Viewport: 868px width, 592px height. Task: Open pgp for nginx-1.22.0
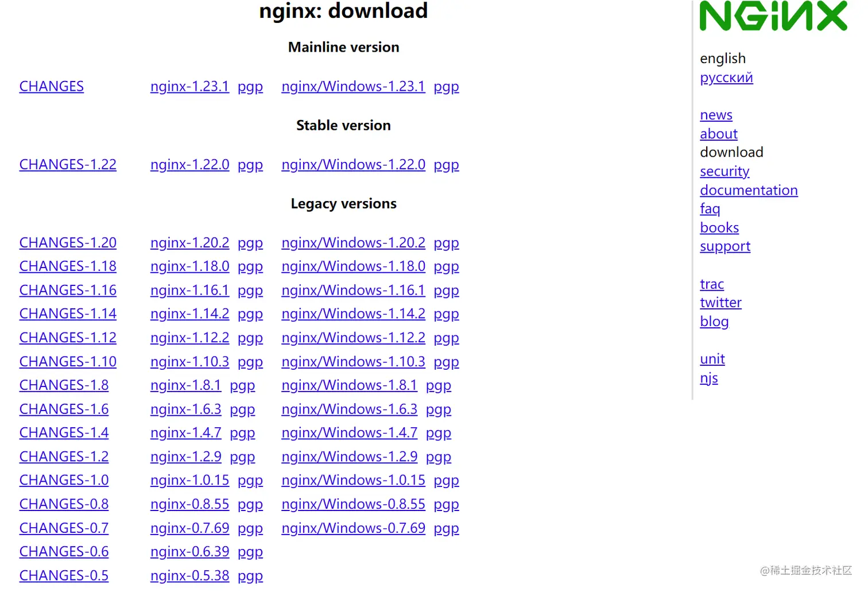coord(250,165)
